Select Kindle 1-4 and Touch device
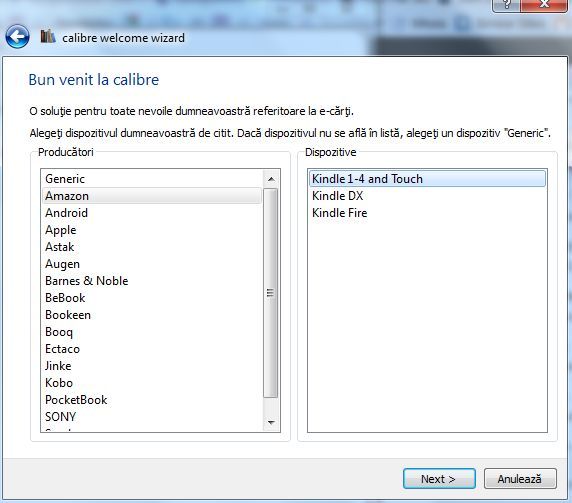This screenshot has width=572, height=503. [427, 179]
